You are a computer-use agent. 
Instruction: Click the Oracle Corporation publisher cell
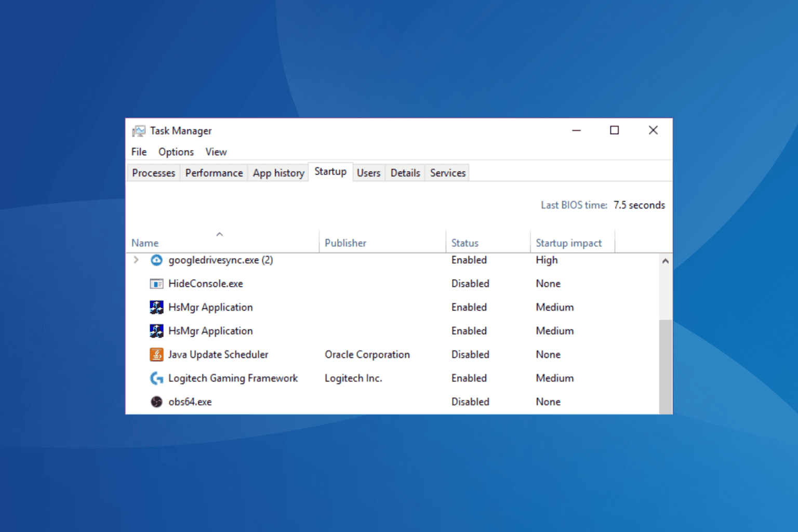[367, 354]
